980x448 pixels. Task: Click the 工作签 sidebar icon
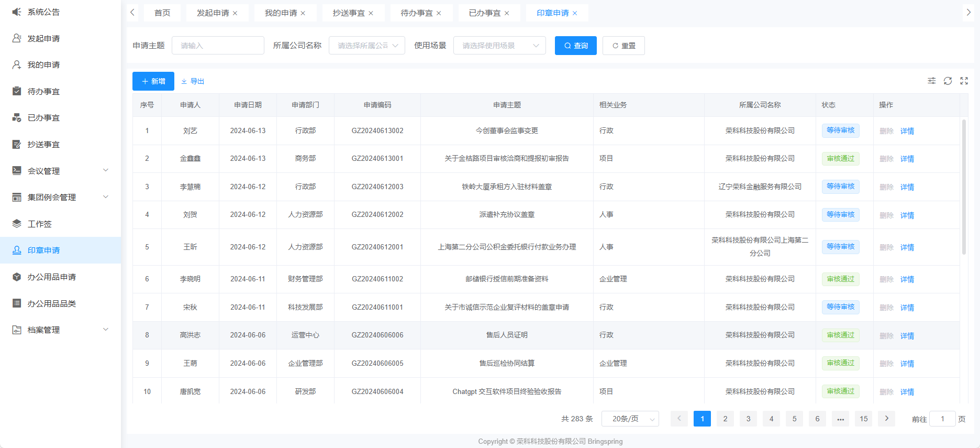pyautogui.click(x=17, y=224)
